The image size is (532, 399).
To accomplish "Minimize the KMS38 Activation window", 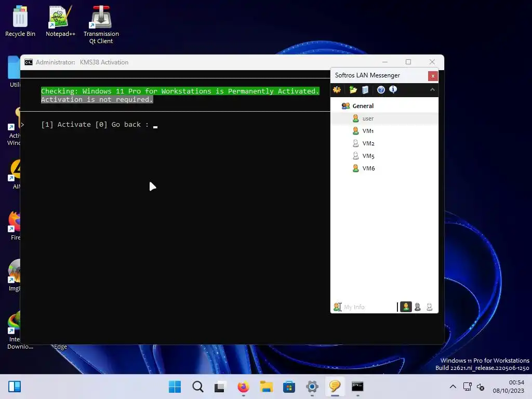I will [385, 62].
